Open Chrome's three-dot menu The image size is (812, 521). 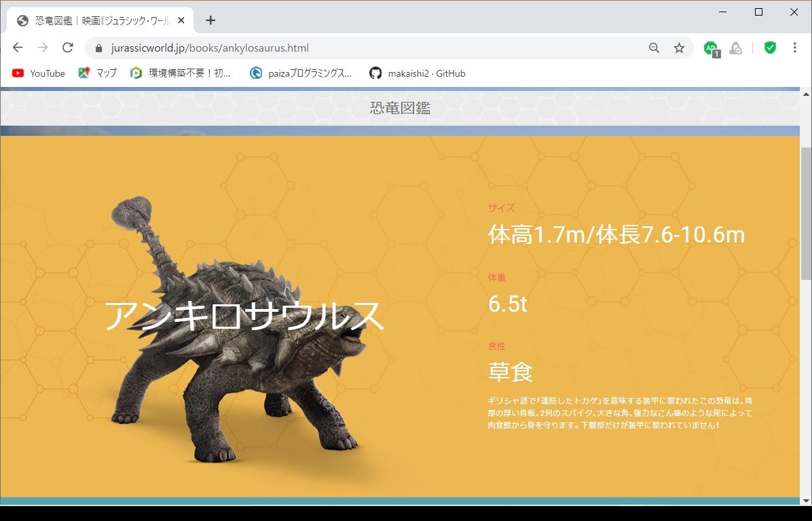pos(794,48)
